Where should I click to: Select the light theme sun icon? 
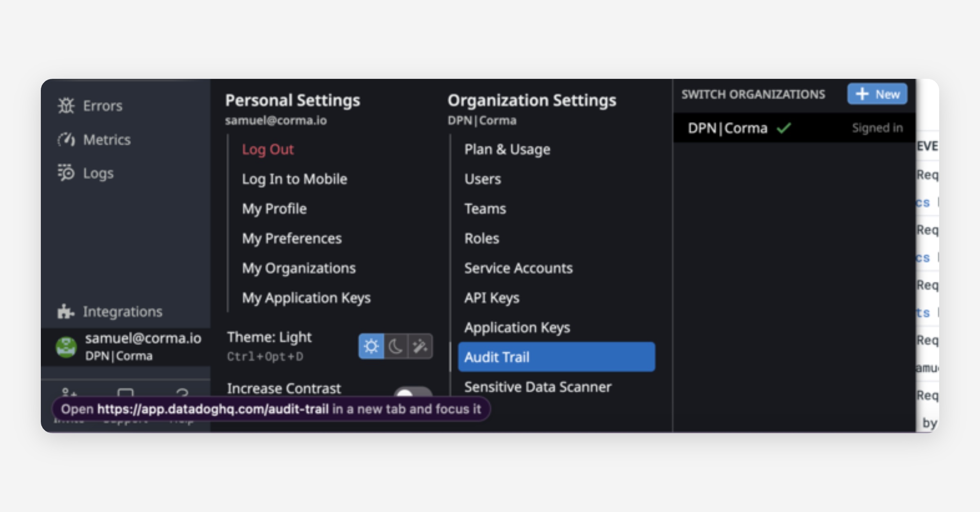pyautogui.click(x=371, y=346)
